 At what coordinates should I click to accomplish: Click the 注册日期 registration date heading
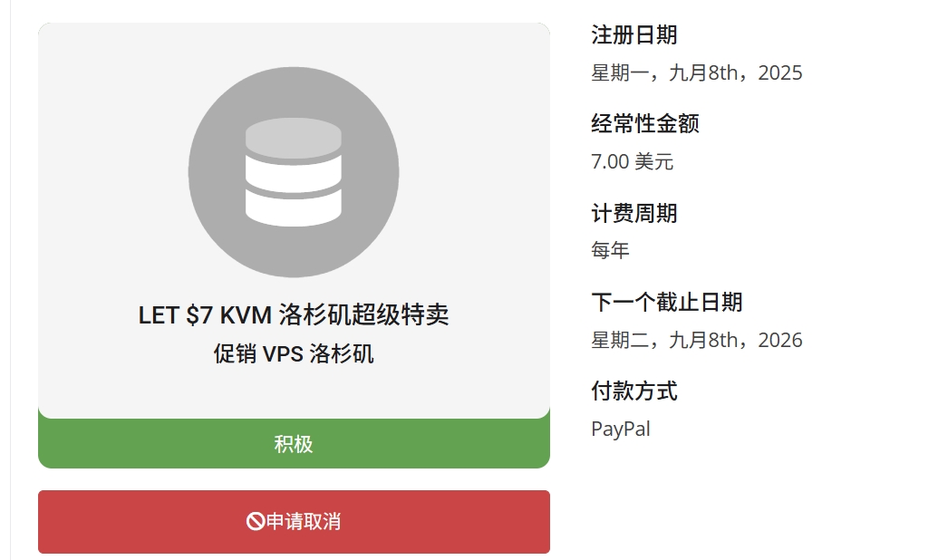pyautogui.click(x=634, y=34)
